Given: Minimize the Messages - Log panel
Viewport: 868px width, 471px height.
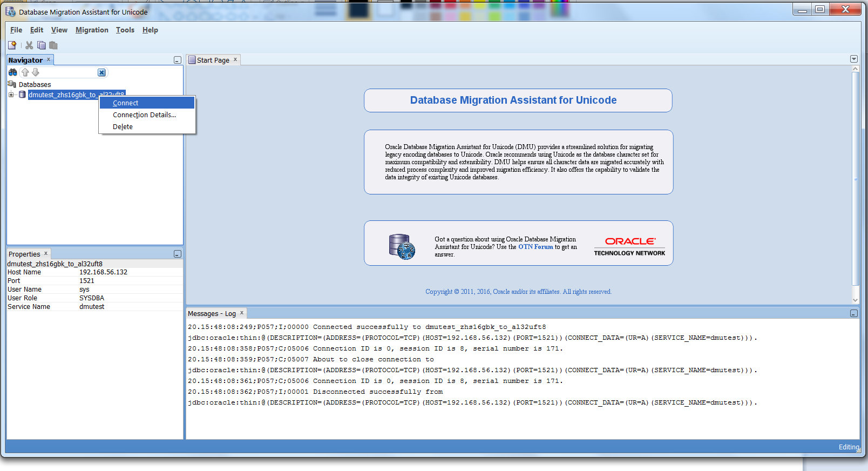Looking at the screenshot, I should tap(854, 313).
